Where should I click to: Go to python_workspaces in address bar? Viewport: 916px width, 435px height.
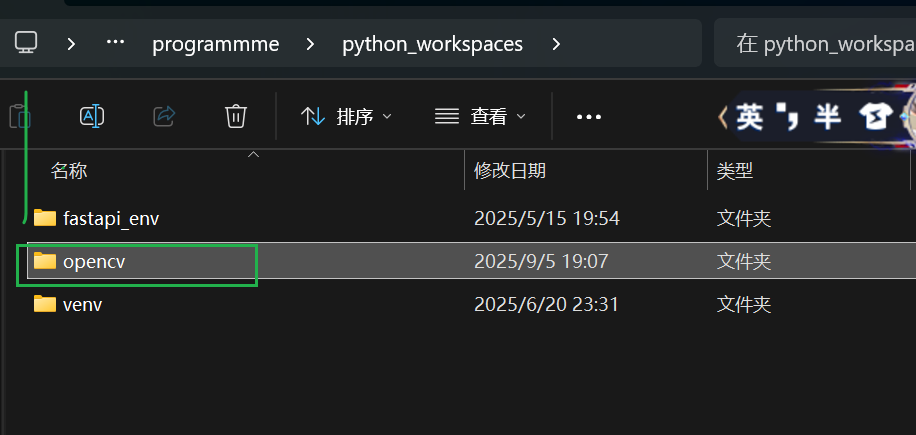point(432,44)
